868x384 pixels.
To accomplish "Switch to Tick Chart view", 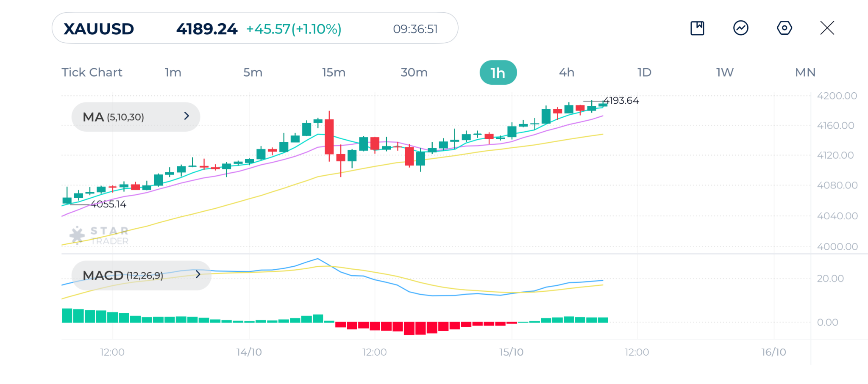I will tap(92, 72).
